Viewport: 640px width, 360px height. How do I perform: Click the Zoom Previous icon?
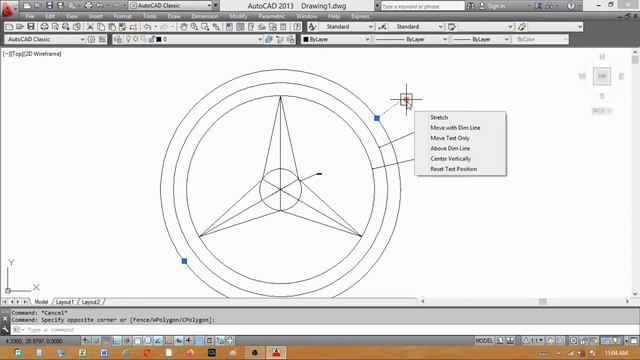tap(216, 27)
